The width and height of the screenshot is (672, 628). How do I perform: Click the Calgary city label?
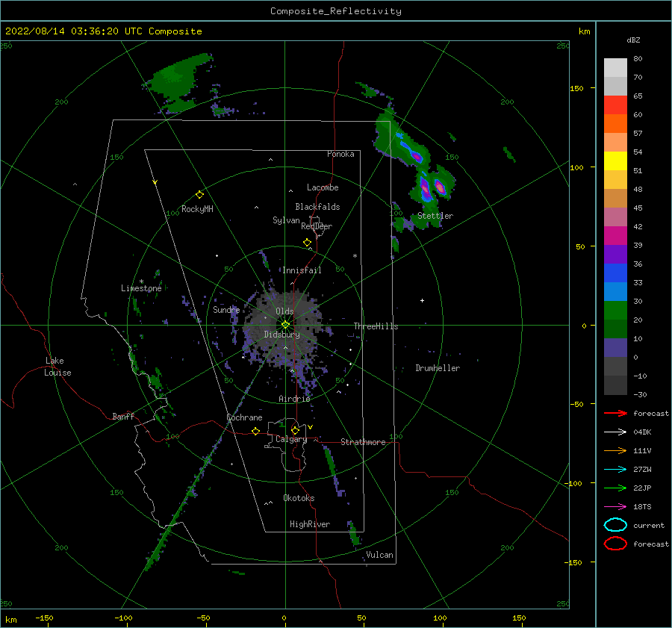coord(291,439)
